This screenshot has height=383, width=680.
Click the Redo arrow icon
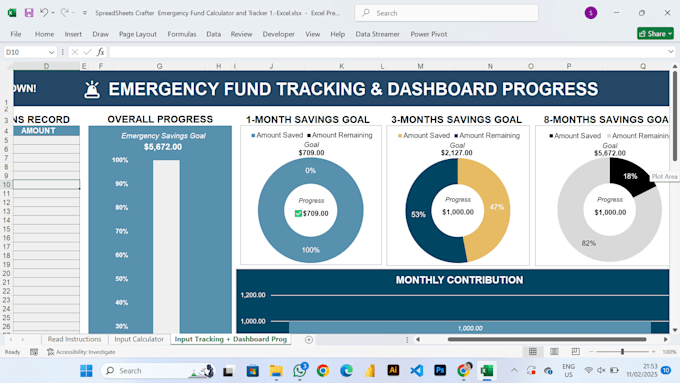(64, 13)
